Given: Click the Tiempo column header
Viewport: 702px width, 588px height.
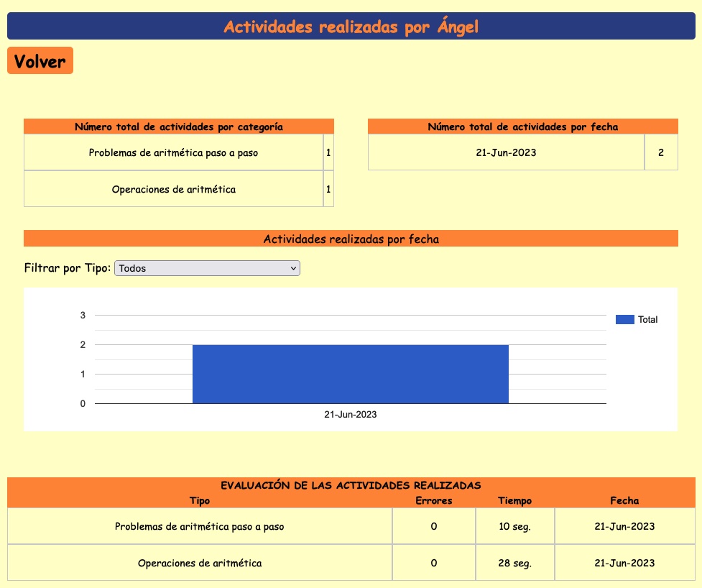Looking at the screenshot, I should (x=514, y=500).
